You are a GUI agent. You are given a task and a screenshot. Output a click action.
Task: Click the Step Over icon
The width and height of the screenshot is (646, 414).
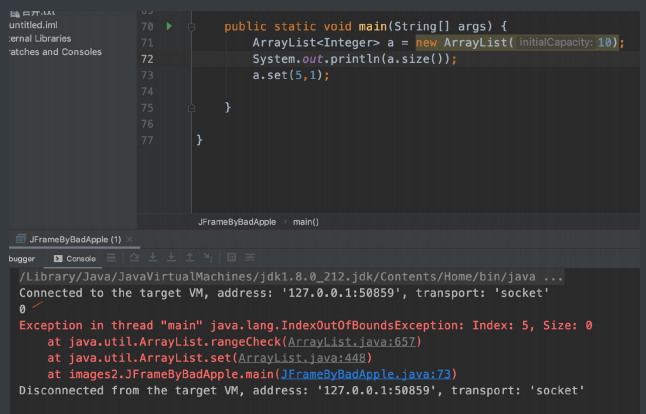click(134, 258)
